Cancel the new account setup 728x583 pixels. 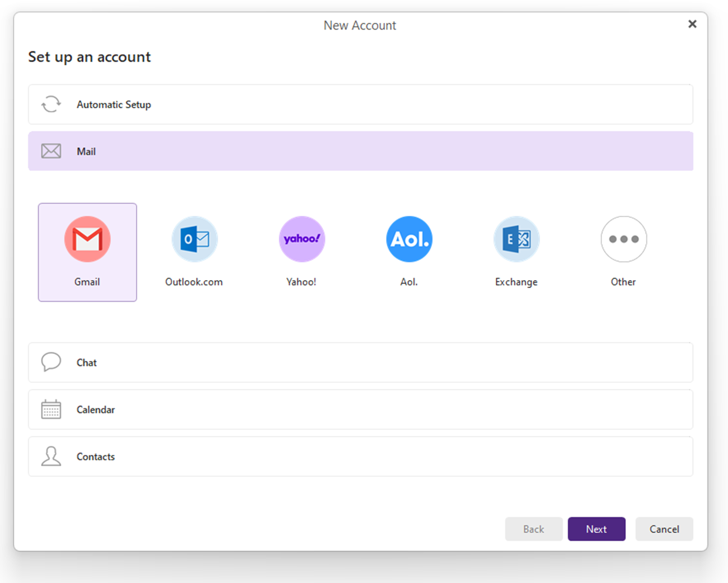(x=664, y=529)
